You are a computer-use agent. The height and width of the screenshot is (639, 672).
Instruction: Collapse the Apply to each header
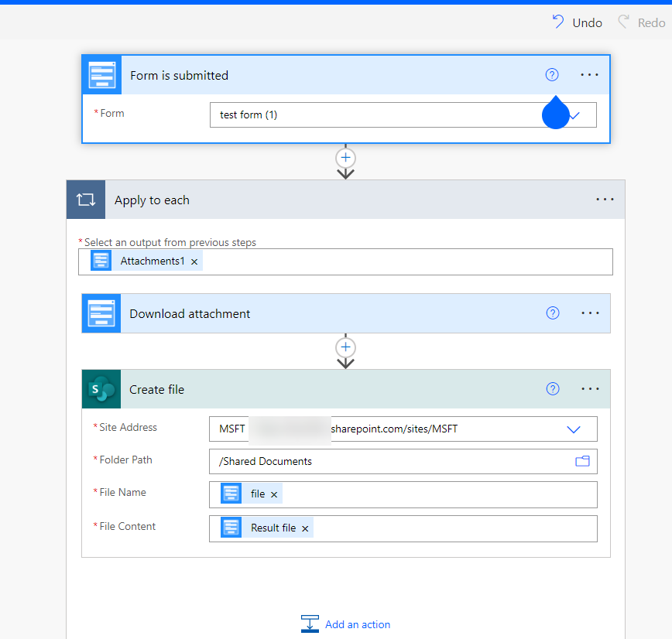310,200
